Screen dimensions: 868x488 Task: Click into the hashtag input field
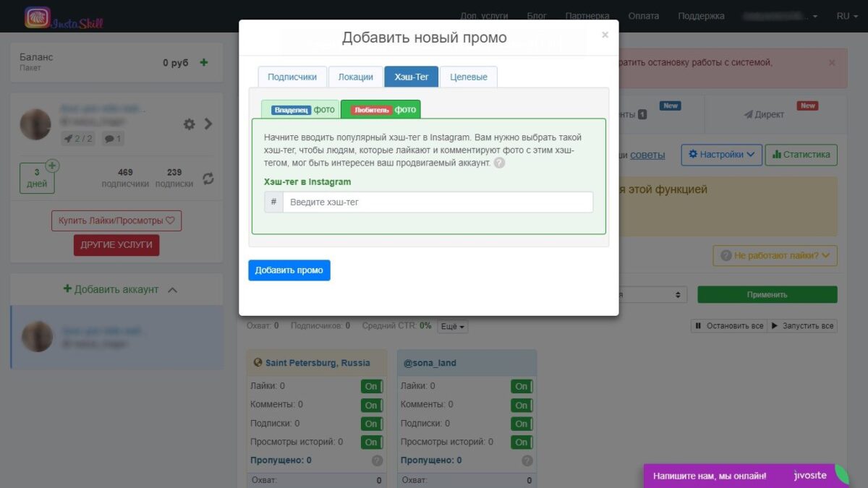pyautogui.click(x=438, y=202)
